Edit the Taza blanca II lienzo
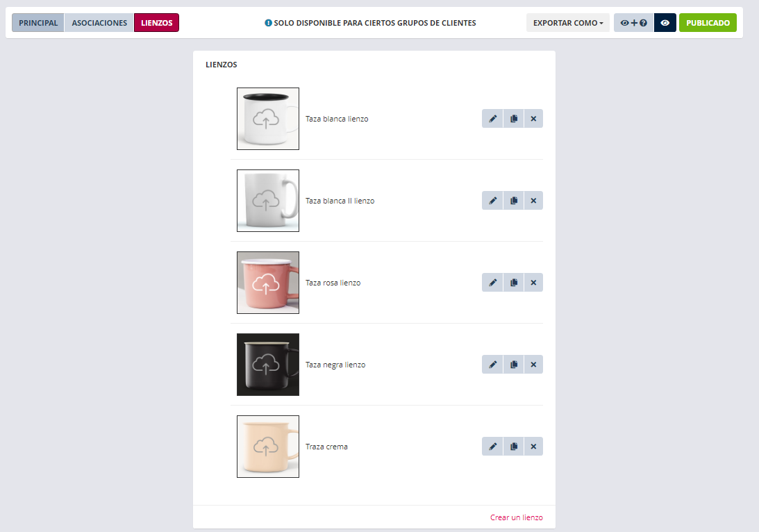This screenshot has width=759, height=532. pyautogui.click(x=492, y=201)
